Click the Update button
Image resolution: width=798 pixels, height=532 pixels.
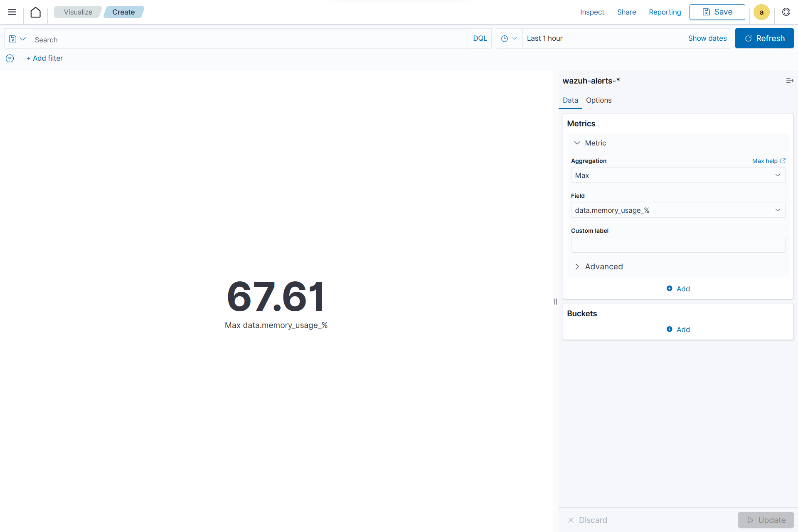click(766, 520)
